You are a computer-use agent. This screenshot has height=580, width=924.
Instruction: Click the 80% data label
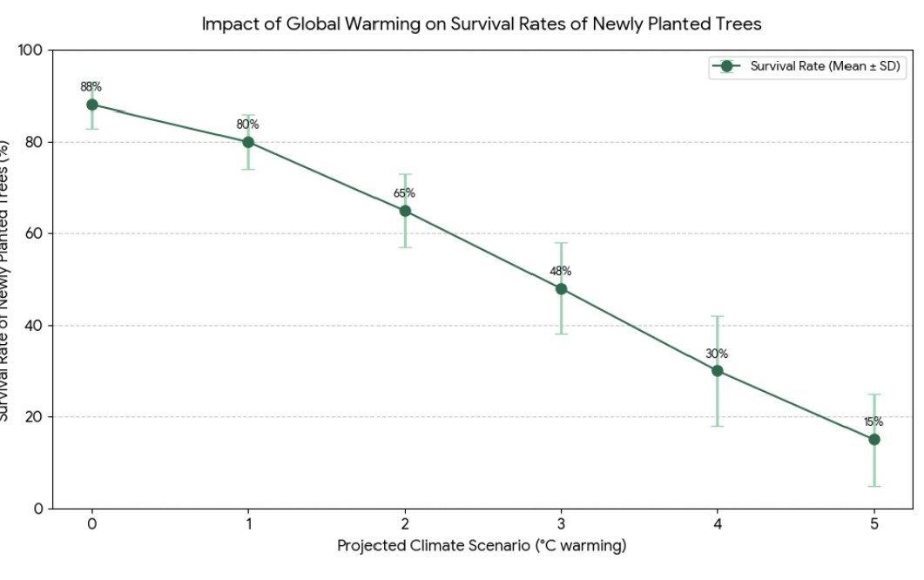point(248,125)
